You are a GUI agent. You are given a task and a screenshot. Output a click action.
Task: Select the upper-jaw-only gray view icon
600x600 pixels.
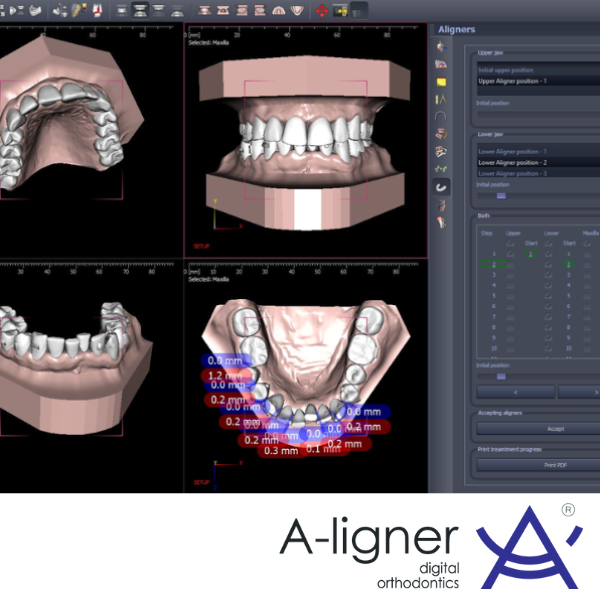pyautogui.click(x=158, y=10)
